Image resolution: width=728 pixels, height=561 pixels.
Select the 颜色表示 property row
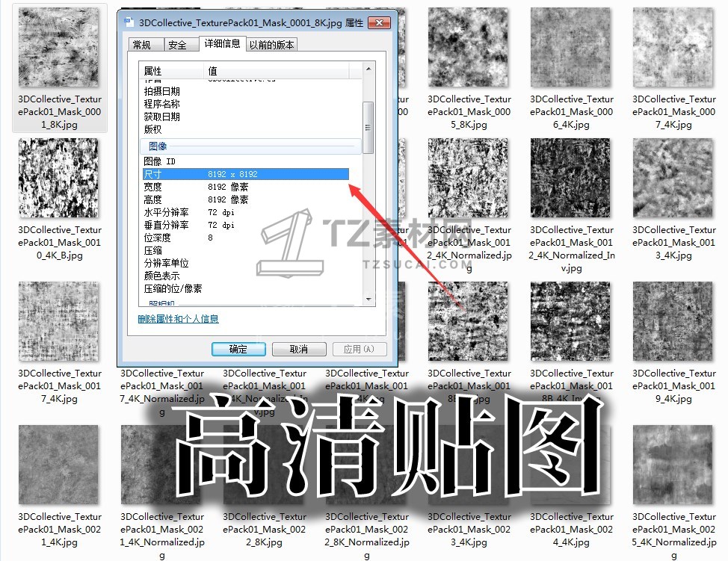click(x=245, y=276)
